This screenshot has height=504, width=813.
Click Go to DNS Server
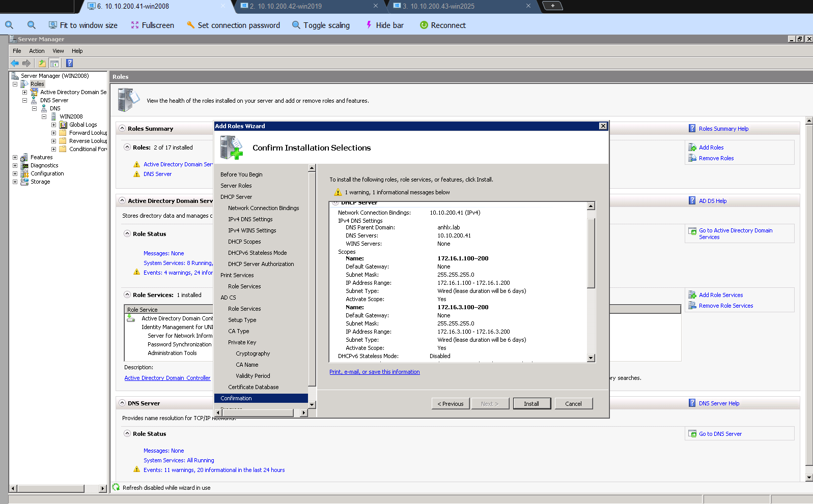[720, 434]
